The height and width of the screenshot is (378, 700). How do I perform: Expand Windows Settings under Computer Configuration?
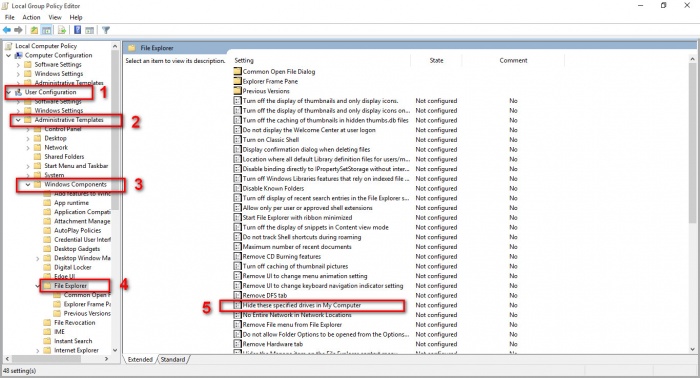[x=18, y=74]
